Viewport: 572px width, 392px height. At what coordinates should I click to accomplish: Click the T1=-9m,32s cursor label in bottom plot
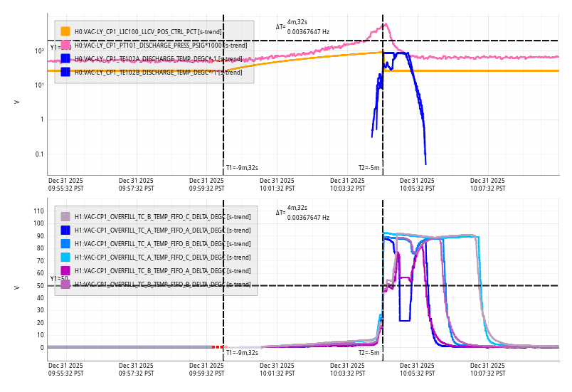(242, 353)
